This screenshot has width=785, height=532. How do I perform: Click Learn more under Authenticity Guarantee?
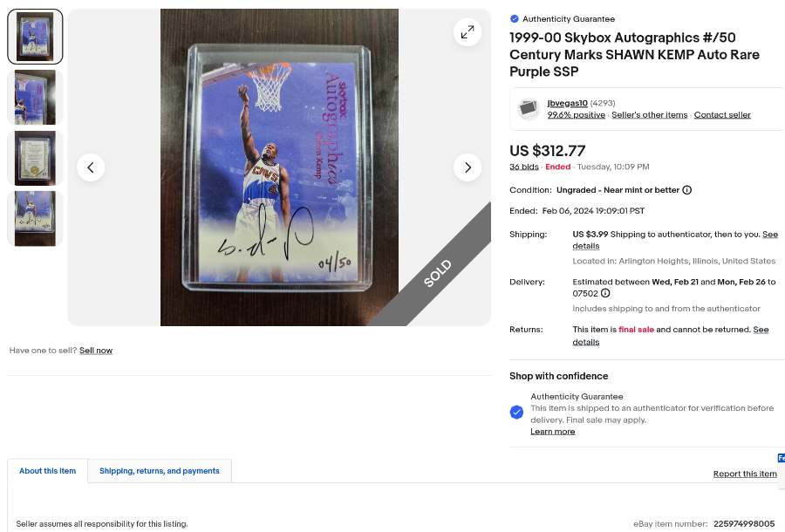[553, 432]
